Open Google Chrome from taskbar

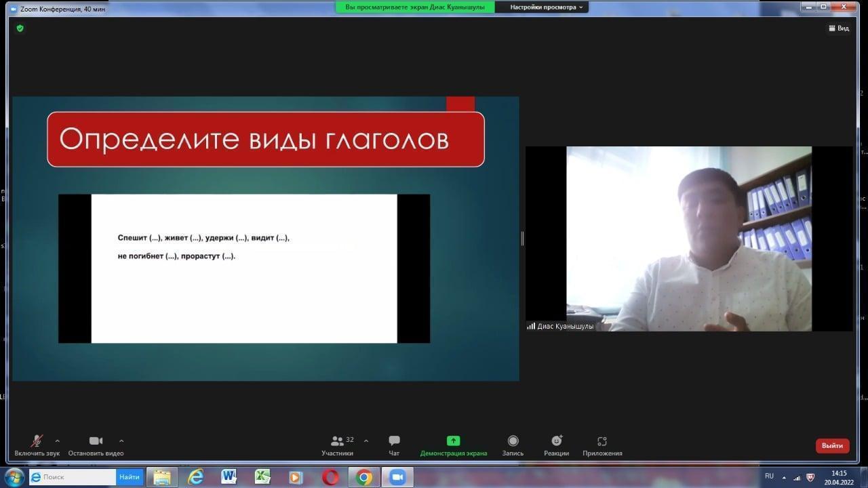[x=364, y=477]
